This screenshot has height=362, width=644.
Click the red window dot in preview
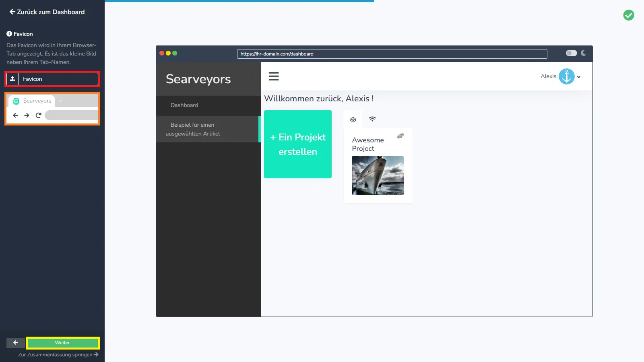(x=162, y=53)
